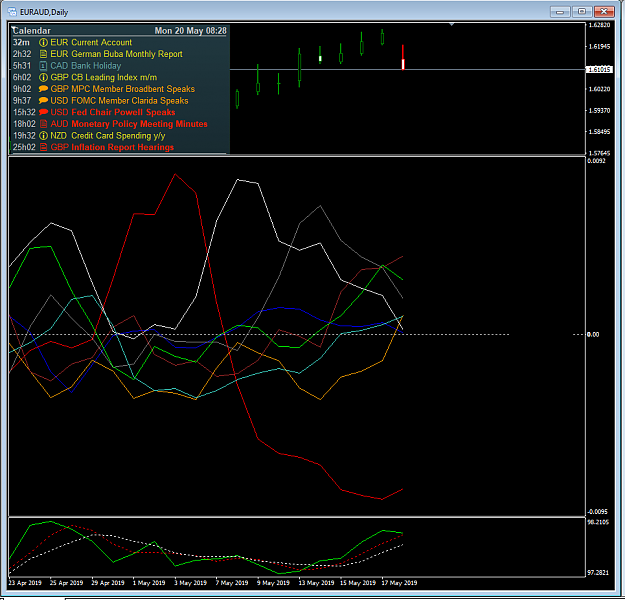Click the 1.62820 price scale label
Screen dimensions: 625x600
tap(599, 25)
